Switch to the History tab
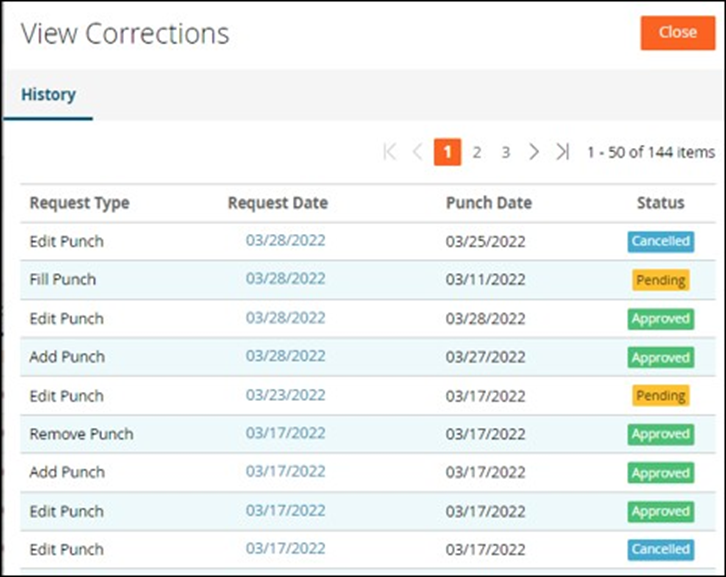The image size is (726, 577). pyautogui.click(x=48, y=95)
